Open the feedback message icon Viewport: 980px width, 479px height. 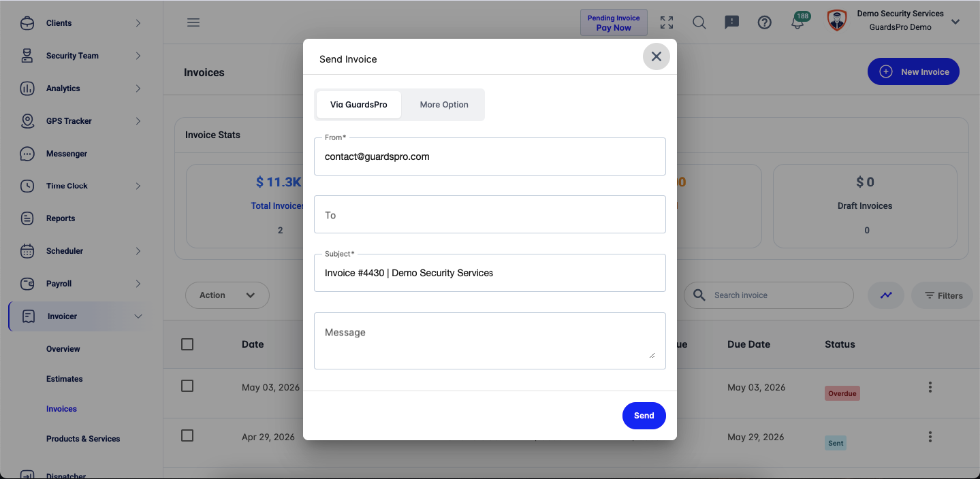[x=732, y=22]
